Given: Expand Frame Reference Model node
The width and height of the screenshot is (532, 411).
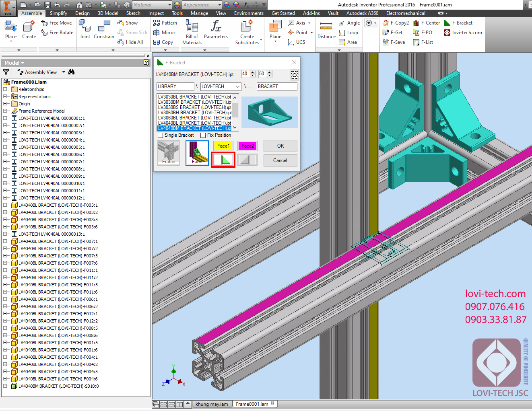Looking at the screenshot, I should coord(5,111).
